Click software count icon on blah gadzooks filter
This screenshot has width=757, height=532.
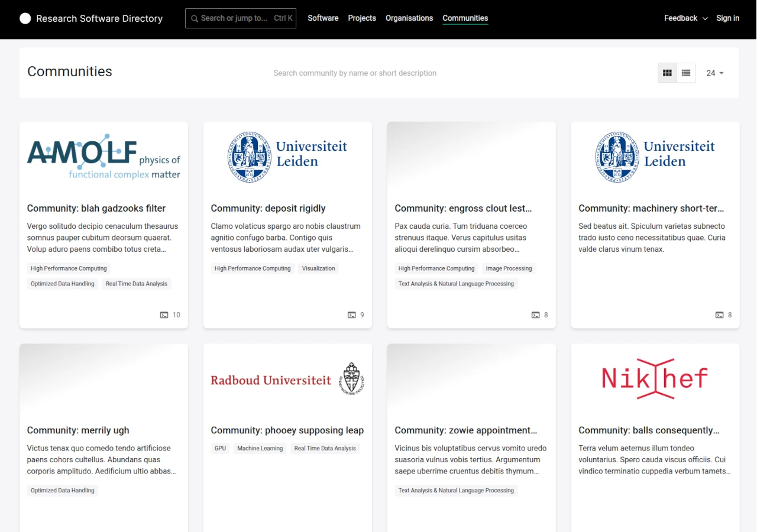[164, 315]
